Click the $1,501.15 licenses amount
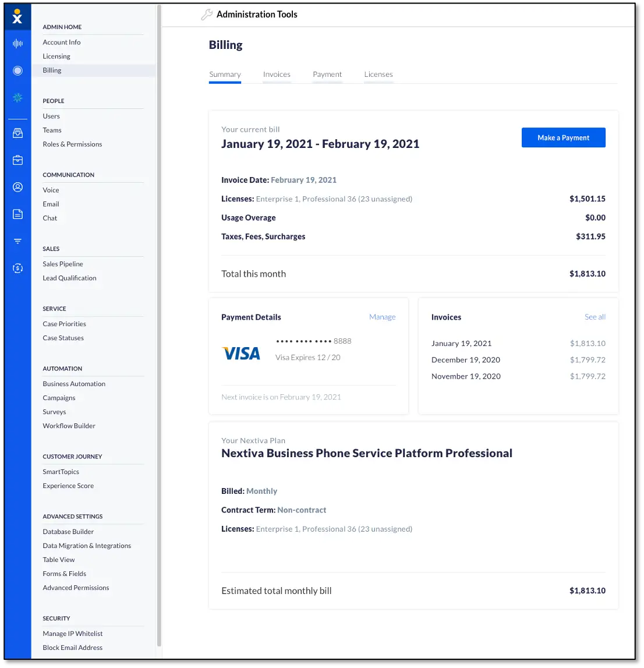This screenshot has height=668, width=644. tap(587, 199)
